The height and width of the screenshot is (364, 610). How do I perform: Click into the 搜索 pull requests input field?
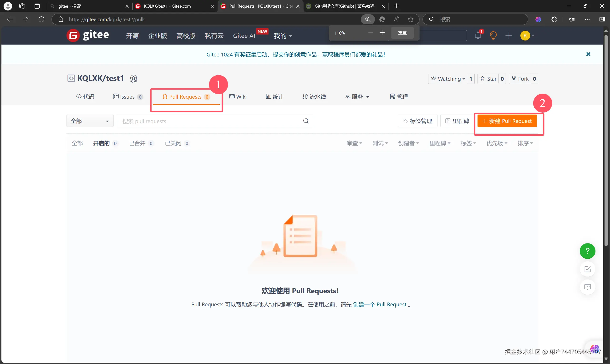208,121
